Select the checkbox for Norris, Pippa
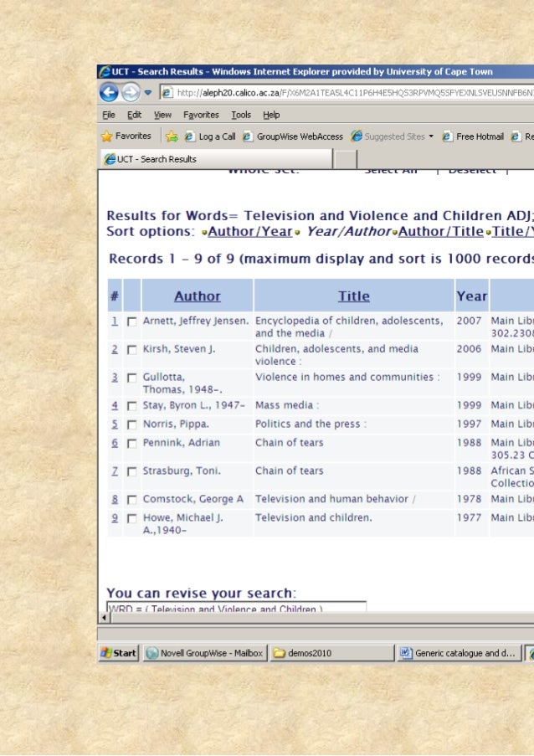Screen dimensions: 534x756 131,425
